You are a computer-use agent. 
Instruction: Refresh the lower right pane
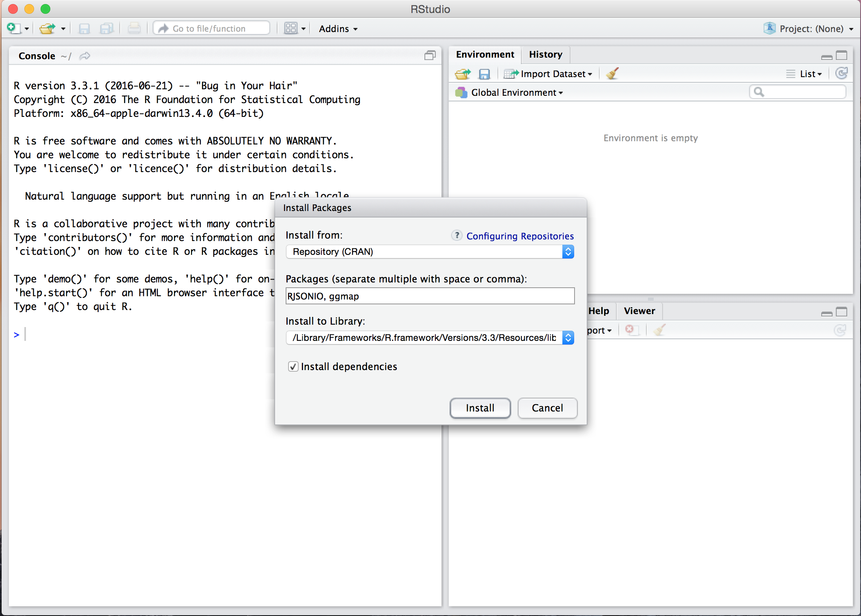tap(840, 330)
